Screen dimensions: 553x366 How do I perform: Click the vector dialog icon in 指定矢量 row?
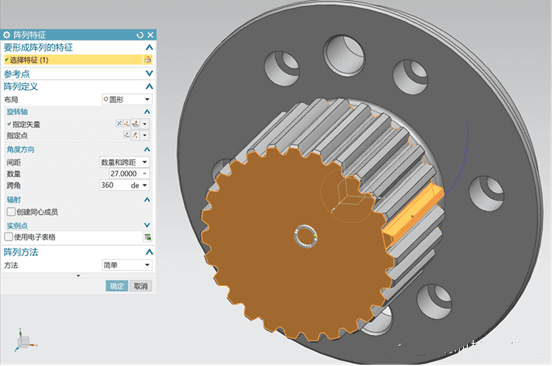point(127,124)
